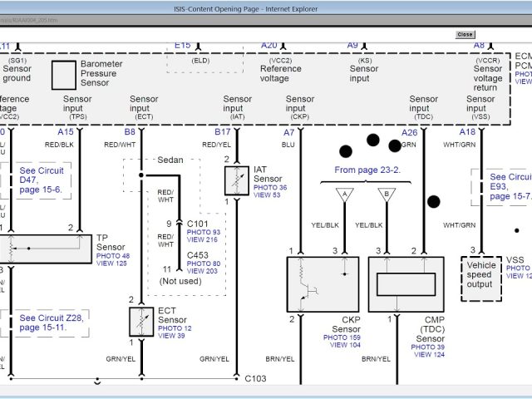Open PHOTO 36 link for IAT Sensor
The width and height of the screenshot is (532, 399).
(x=270, y=187)
